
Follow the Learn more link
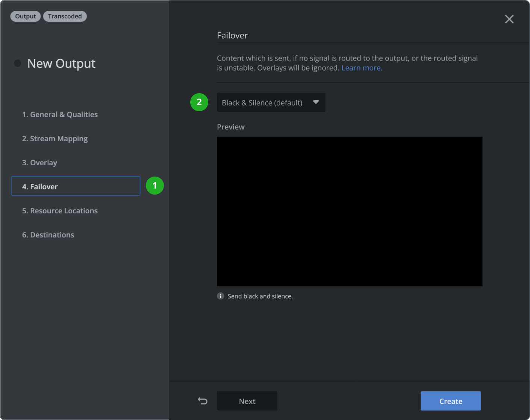click(x=361, y=68)
